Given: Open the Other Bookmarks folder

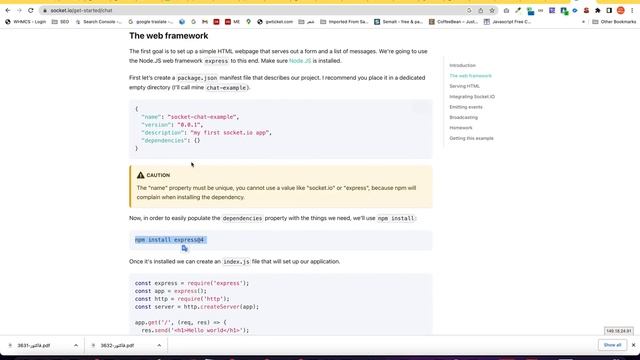Looking at the screenshot, I should (614, 22).
